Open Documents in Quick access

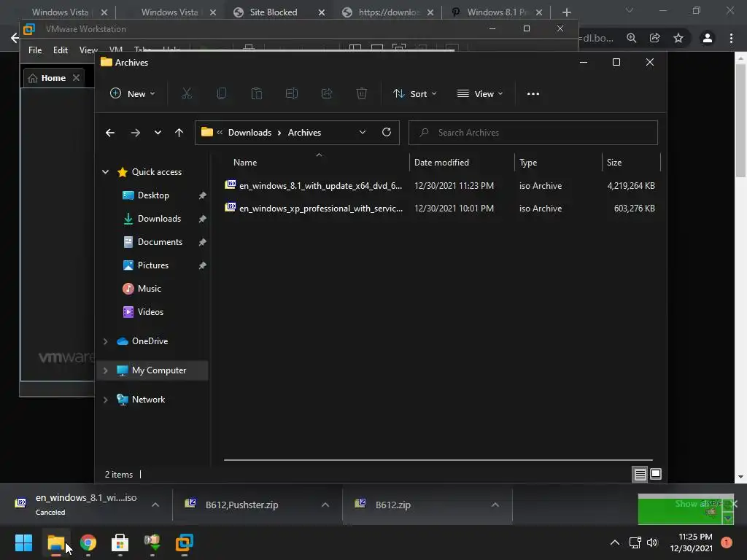pos(160,242)
